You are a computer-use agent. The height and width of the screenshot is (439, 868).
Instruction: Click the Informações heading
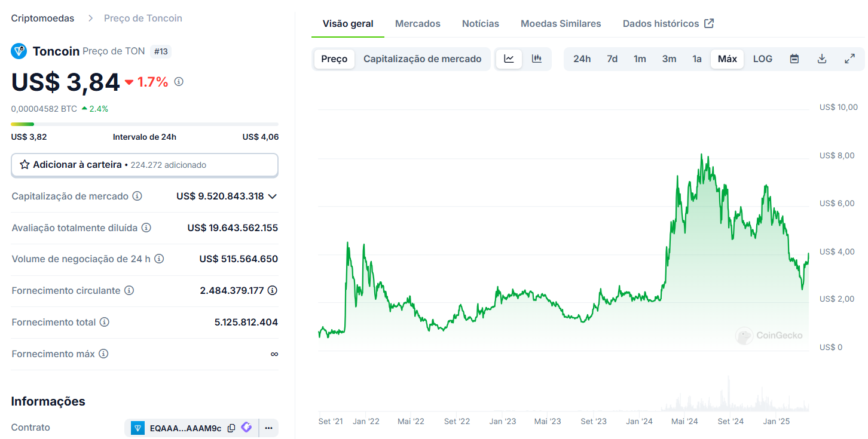(48, 401)
